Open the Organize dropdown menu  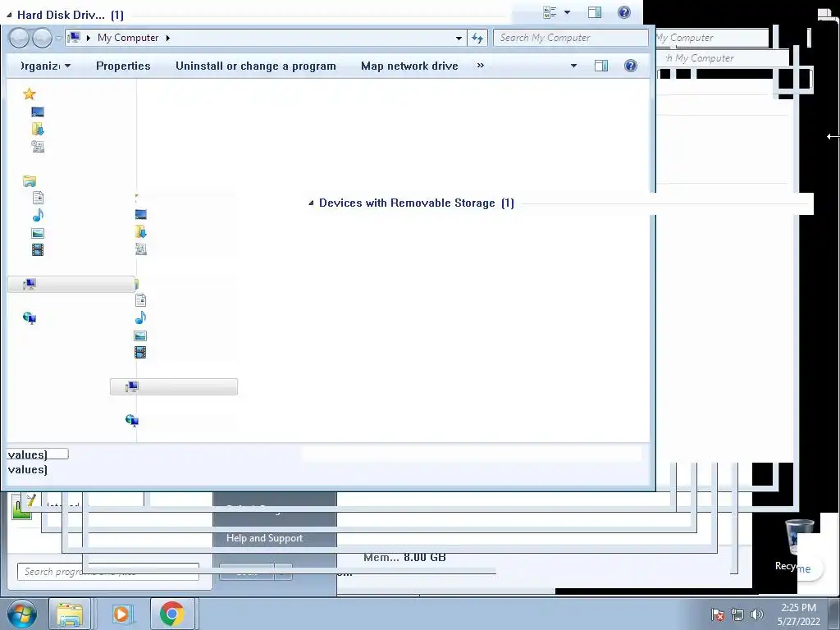click(x=44, y=66)
